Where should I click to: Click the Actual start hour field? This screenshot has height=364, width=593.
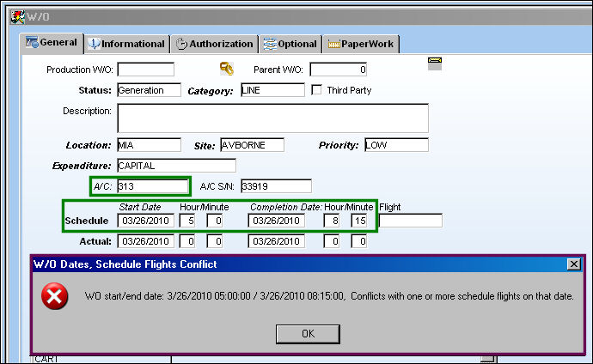click(x=186, y=241)
